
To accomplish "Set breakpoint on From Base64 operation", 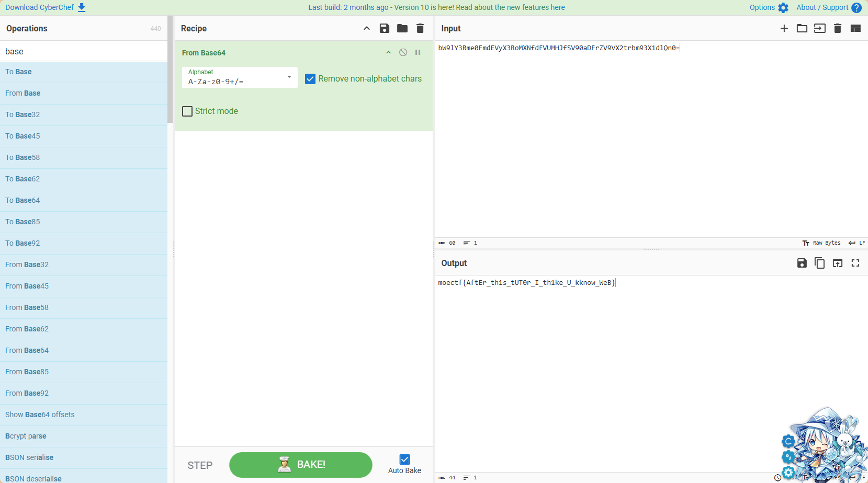I will tap(418, 52).
